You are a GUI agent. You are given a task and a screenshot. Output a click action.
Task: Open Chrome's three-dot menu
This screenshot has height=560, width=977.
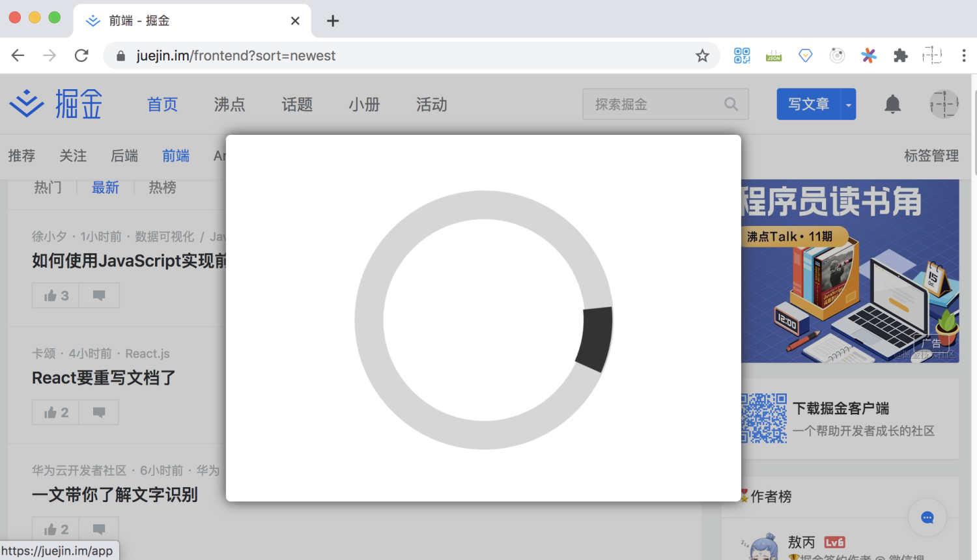[965, 56]
